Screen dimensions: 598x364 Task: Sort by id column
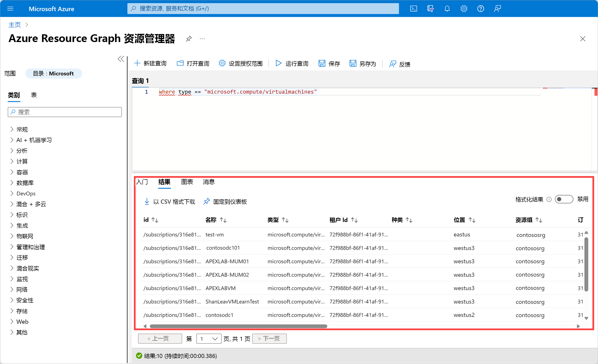155,220
